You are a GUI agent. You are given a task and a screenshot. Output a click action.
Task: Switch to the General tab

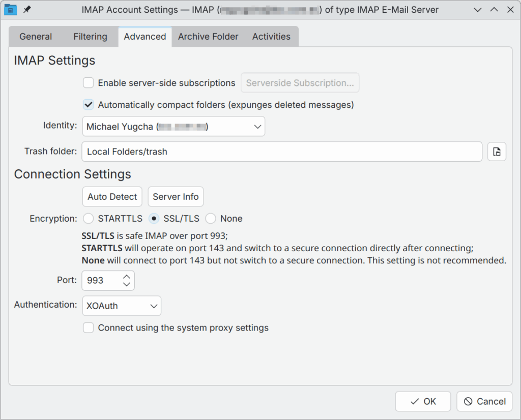36,37
